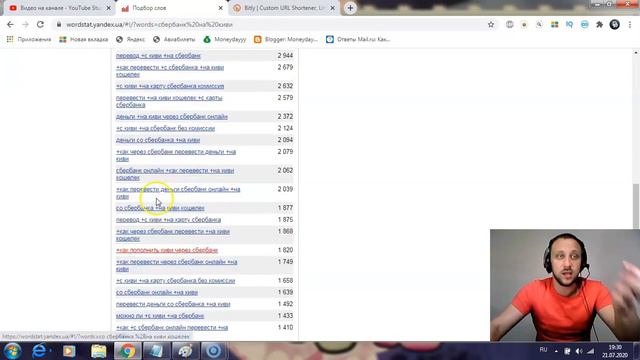
Task: Open the taskbar clock showing 19:30
Action: click(615, 351)
